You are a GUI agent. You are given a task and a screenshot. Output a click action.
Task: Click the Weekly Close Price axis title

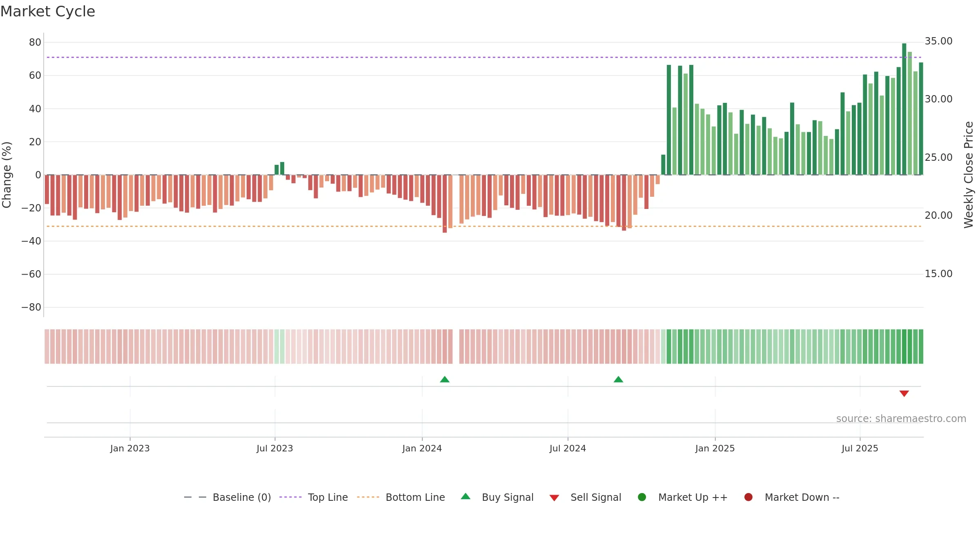[x=969, y=175]
